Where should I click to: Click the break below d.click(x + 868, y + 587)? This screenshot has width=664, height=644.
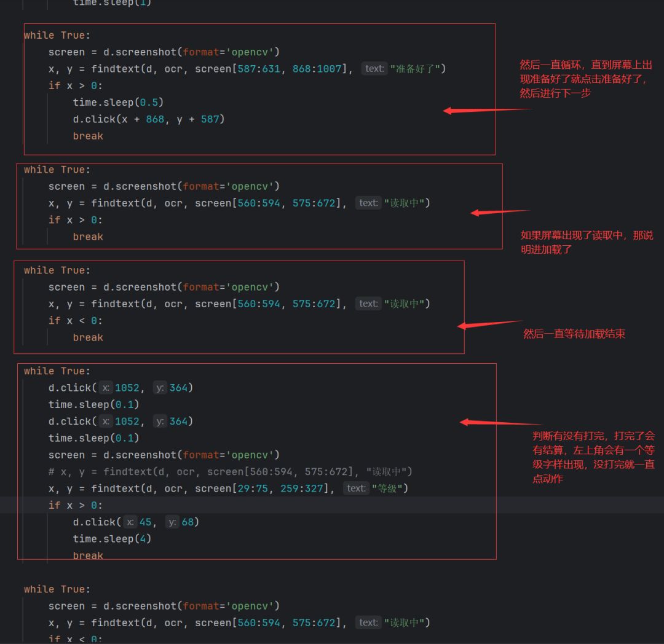88,136
